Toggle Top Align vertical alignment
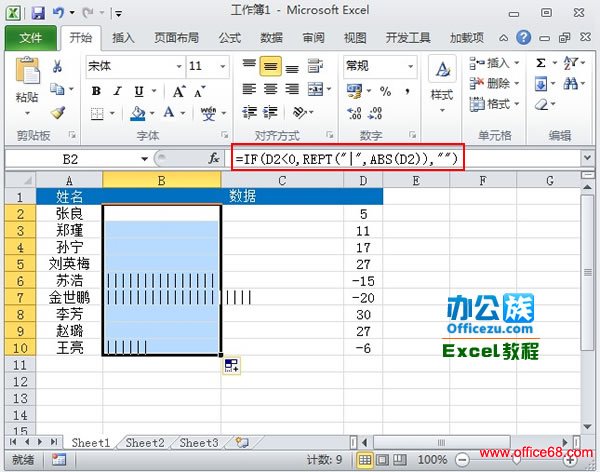The width and height of the screenshot is (600, 472). [249, 65]
